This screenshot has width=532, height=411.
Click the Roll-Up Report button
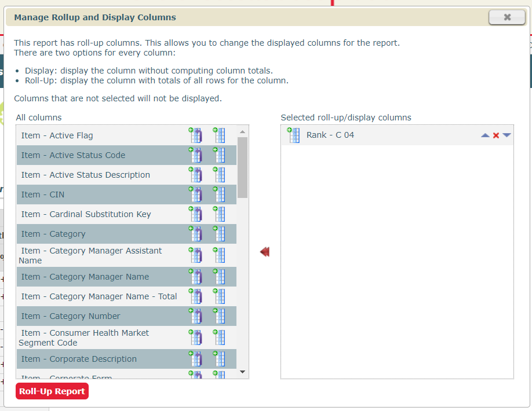click(x=52, y=391)
